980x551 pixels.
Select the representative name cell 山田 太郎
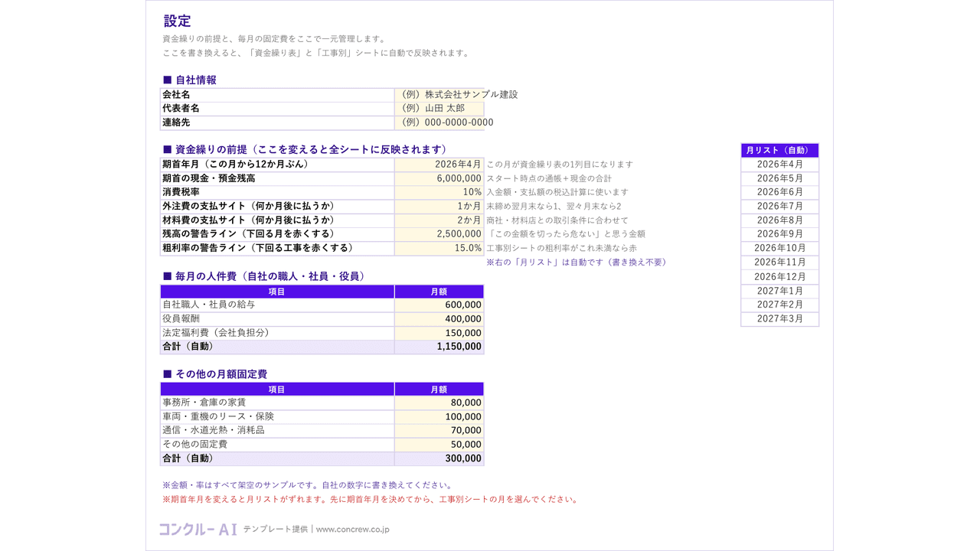point(439,109)
